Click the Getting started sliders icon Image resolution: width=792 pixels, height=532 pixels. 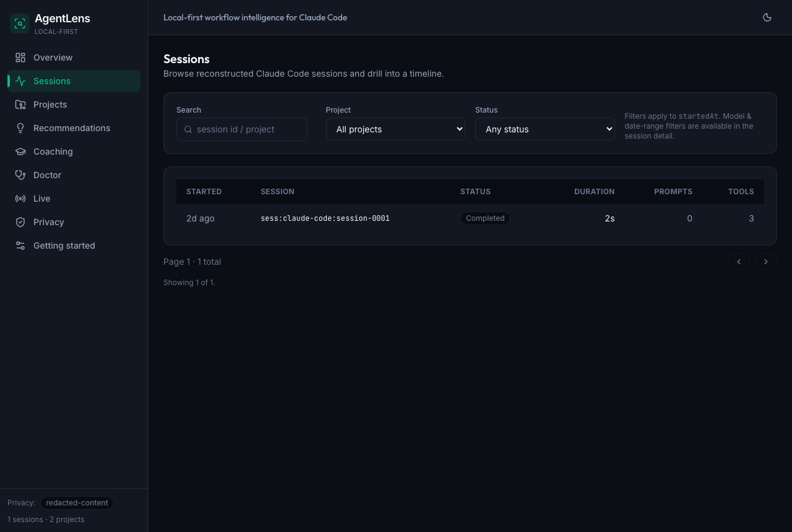pos(20,246)
